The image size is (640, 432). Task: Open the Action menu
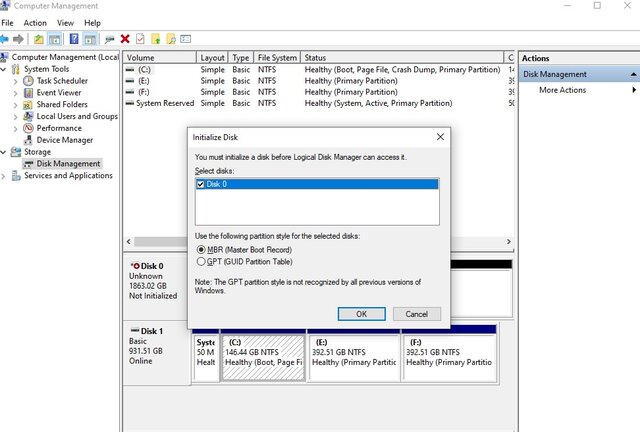coord(35,22)
